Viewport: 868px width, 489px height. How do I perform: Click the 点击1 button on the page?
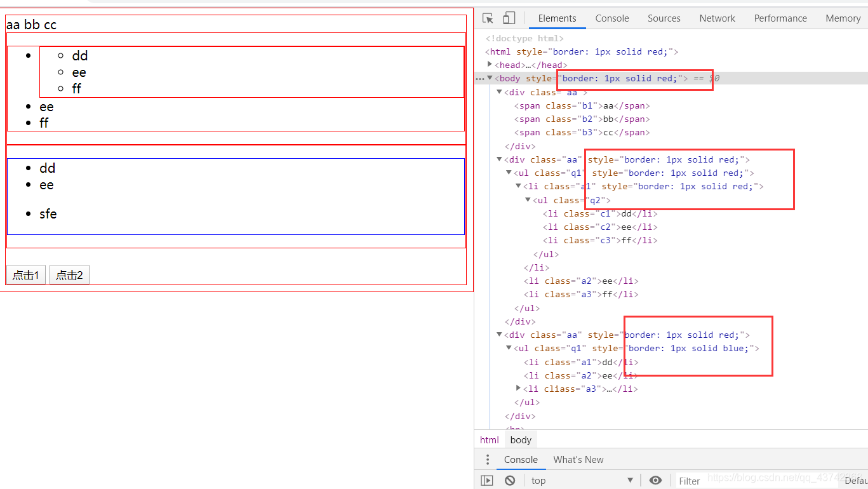[26, 275]
